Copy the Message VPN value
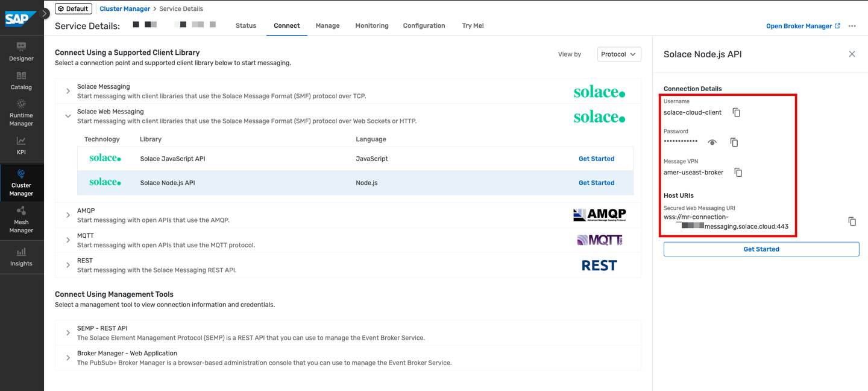 (738, 173)
